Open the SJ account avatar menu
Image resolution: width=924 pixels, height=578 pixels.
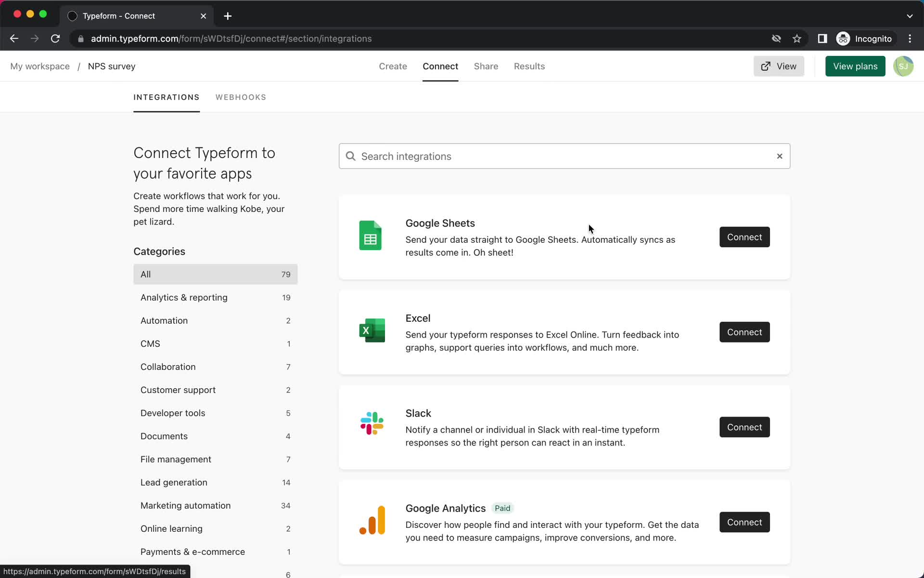click(x=903, y=66)
